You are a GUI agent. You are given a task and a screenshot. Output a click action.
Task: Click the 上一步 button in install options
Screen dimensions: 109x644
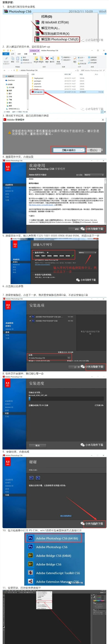[77, 367]
